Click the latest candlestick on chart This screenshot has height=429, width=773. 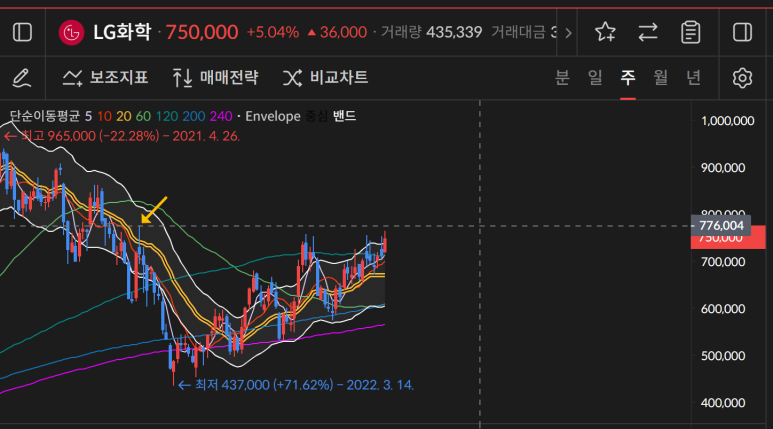tap(385, 243)
